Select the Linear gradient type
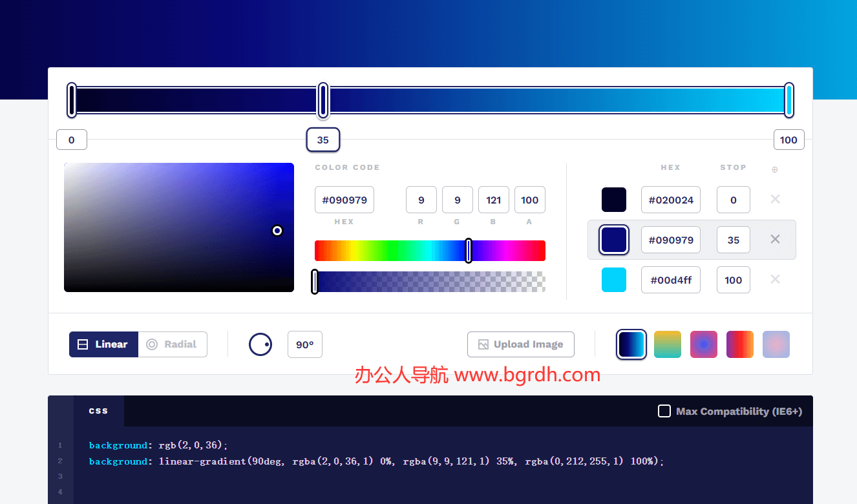Viewport: 857px width, 504px height. [103, 344]
